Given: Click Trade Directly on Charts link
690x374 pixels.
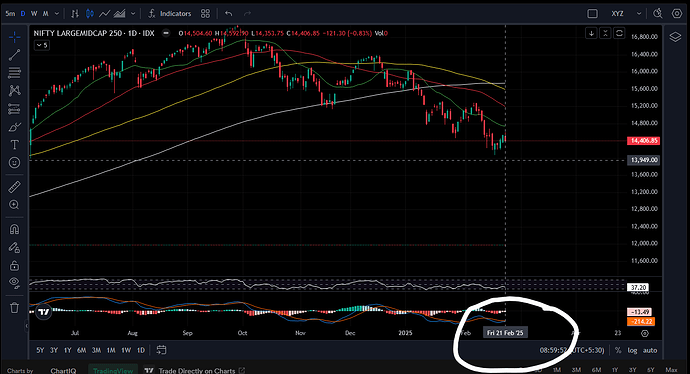Looking at the screenshot, I should [x=197, y=370].
